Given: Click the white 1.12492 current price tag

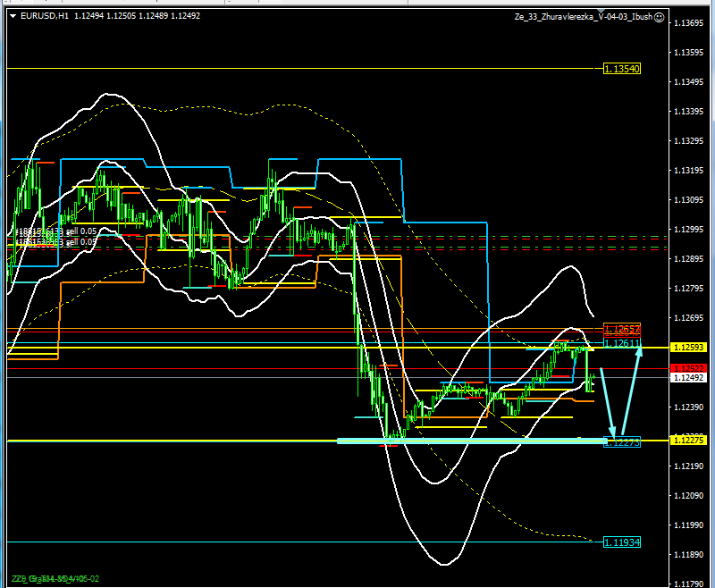Looking at the screenshot, I should coord(688,377).
